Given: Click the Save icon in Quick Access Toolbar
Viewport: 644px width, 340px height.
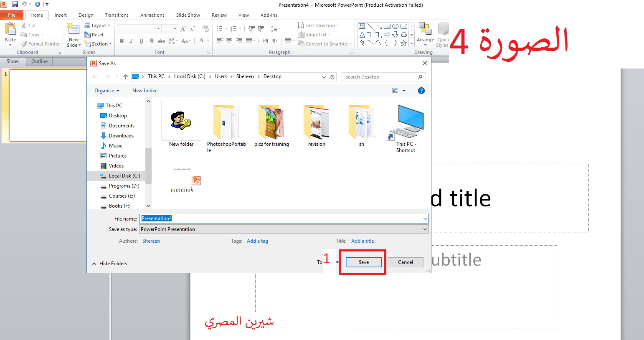Looking at the screenshot, I should (15, 4).
